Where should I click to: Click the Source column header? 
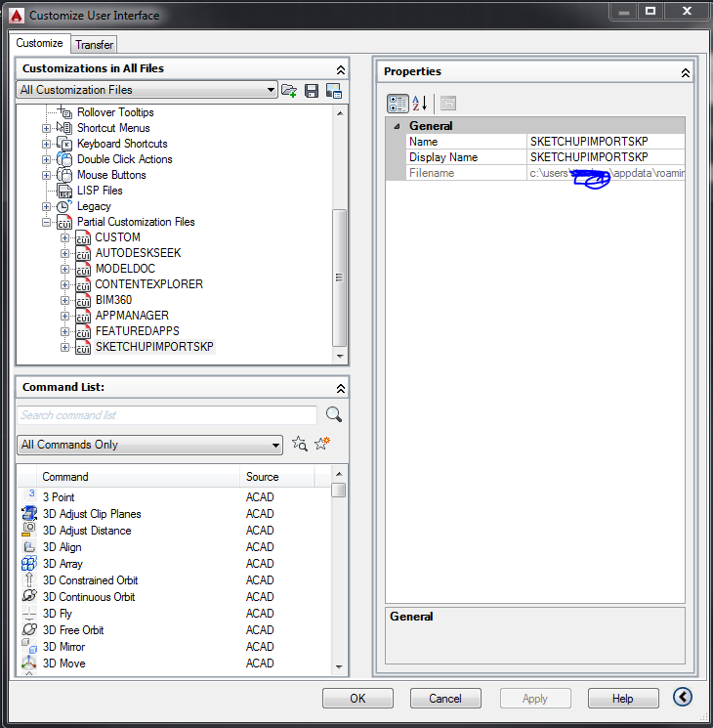tap(277, 477)
